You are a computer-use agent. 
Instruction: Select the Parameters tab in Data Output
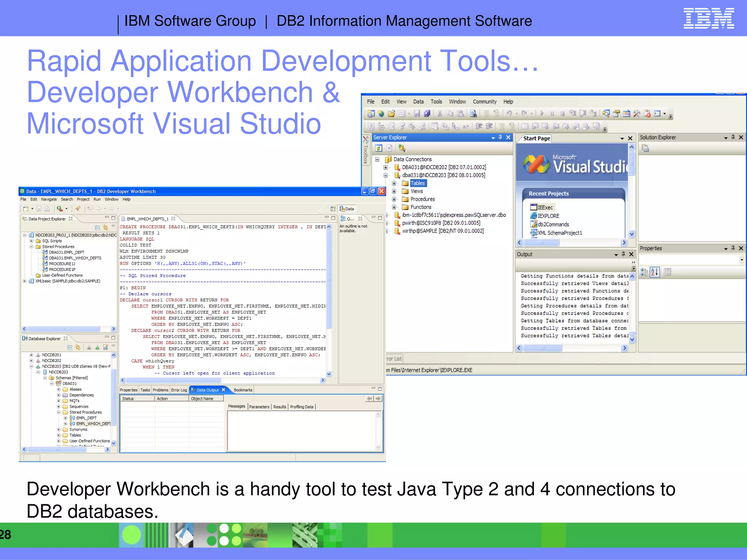pyautogui.click(x=259, y=407)
